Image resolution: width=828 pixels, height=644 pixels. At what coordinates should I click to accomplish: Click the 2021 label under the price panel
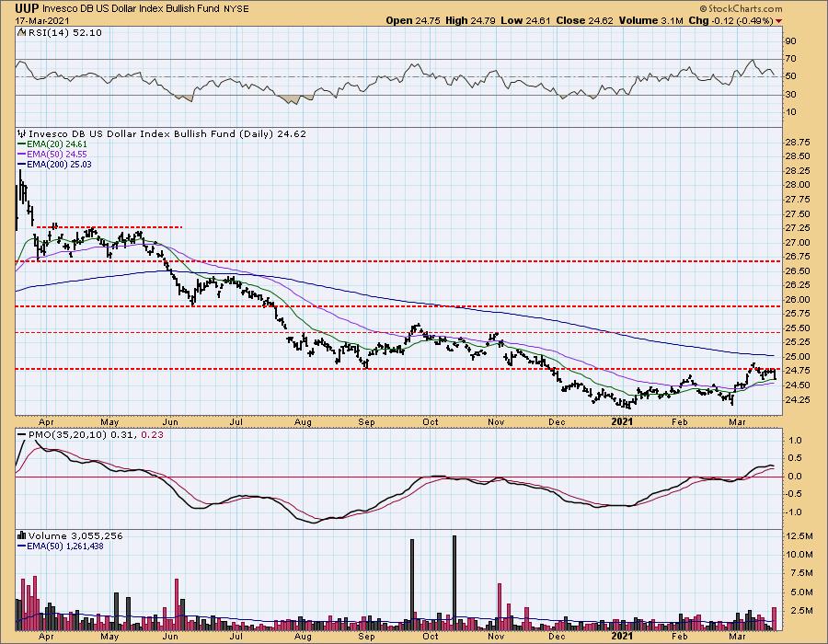622,421
